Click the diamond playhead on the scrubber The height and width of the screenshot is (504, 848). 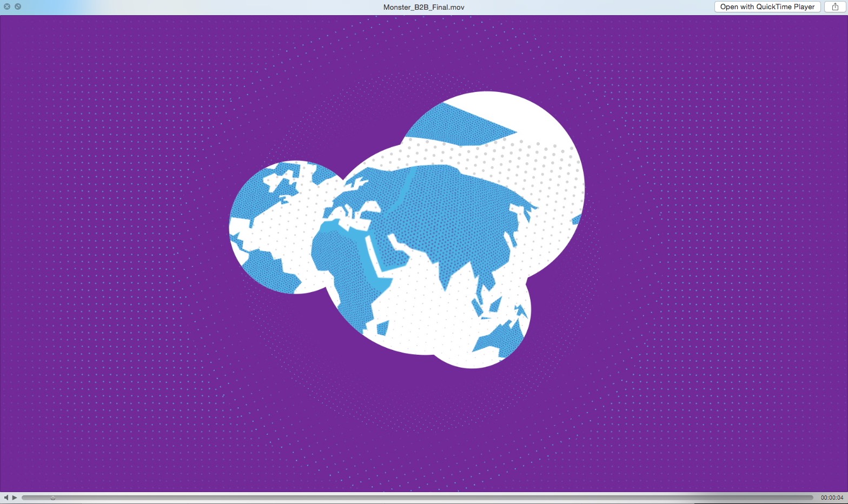pyautogui.click(x=52, y=498)
